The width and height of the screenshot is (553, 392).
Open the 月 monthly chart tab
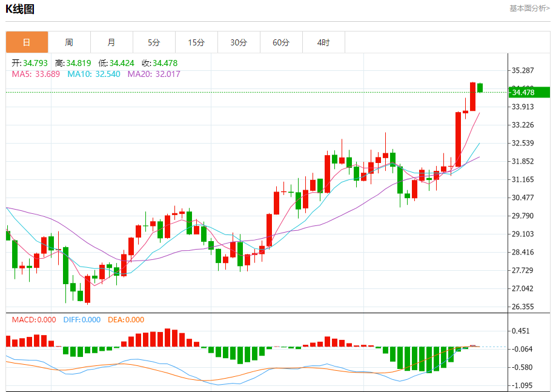pyautogui.click(x=111, y=42)
